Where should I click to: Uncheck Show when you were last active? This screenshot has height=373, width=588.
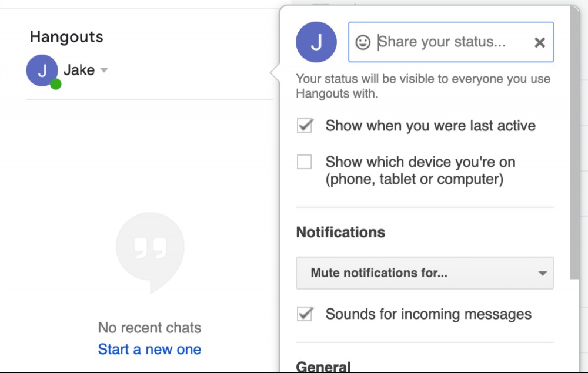305,126
